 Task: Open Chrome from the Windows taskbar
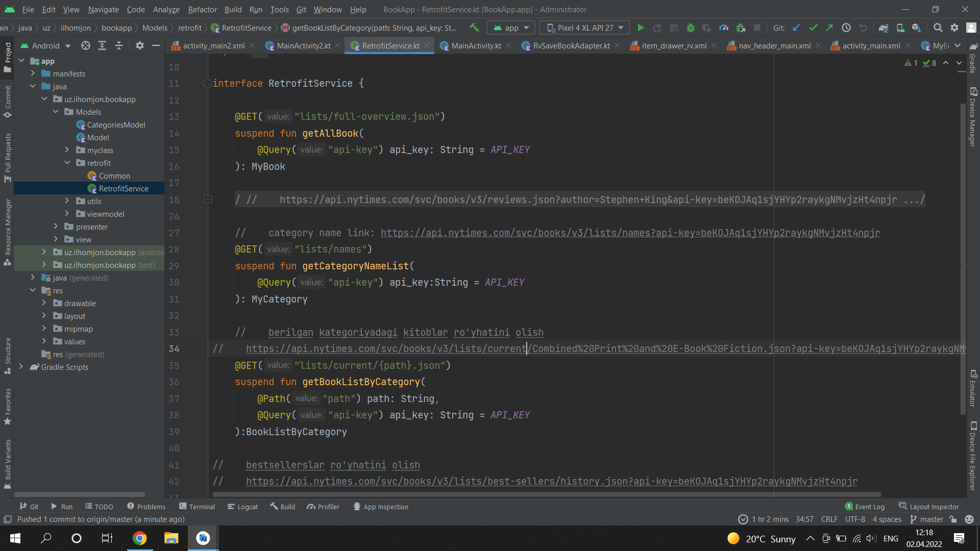139,538
